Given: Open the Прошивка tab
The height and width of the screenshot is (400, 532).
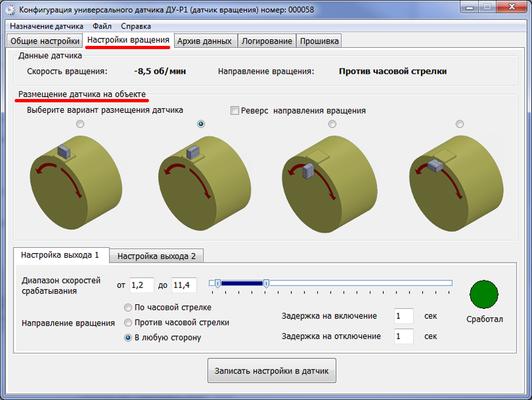Looking at the screenshot, I should (x=319, y=41).
